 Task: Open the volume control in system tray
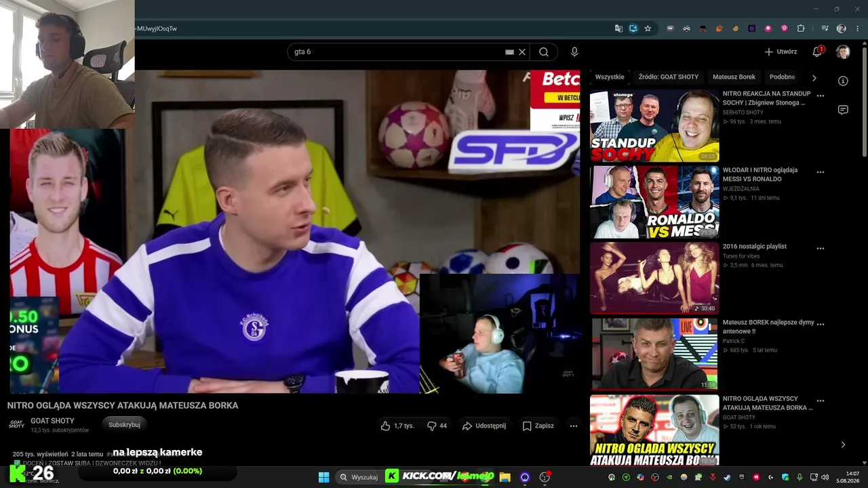coord(825,477)
